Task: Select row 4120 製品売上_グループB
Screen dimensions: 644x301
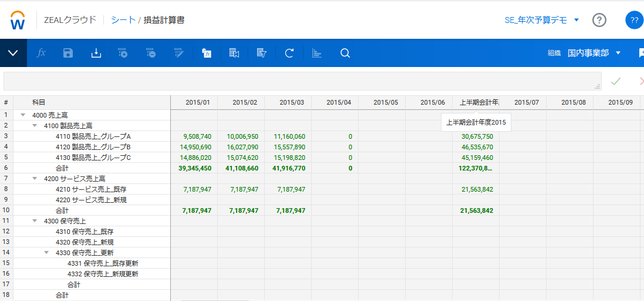Action: click(x=93, y=147)
